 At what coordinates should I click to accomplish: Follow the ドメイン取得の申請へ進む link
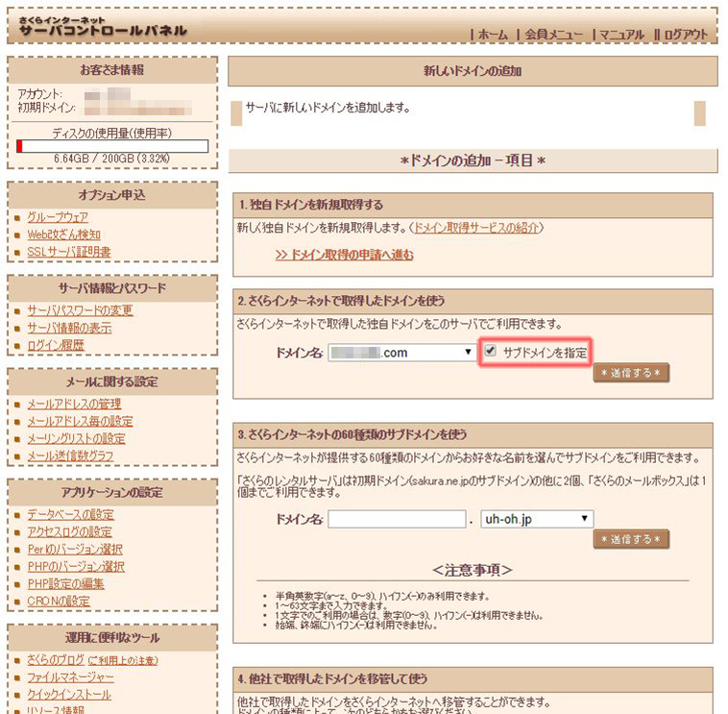[344, 255]
